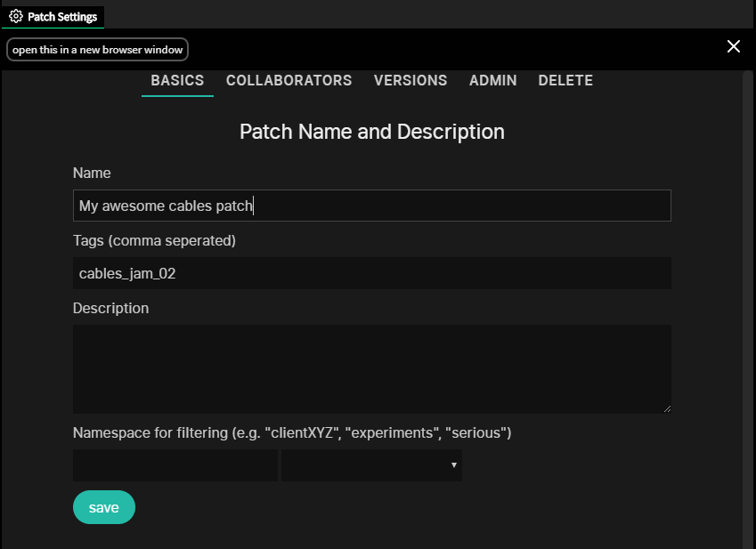Close the Patch Settings panel with X

coord(734,46)
